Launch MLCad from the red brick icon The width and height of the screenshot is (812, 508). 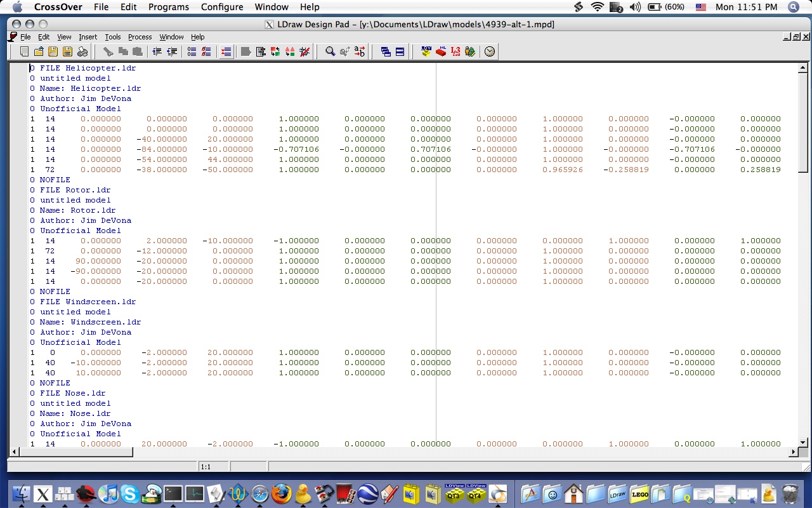[x=441, y=51]
